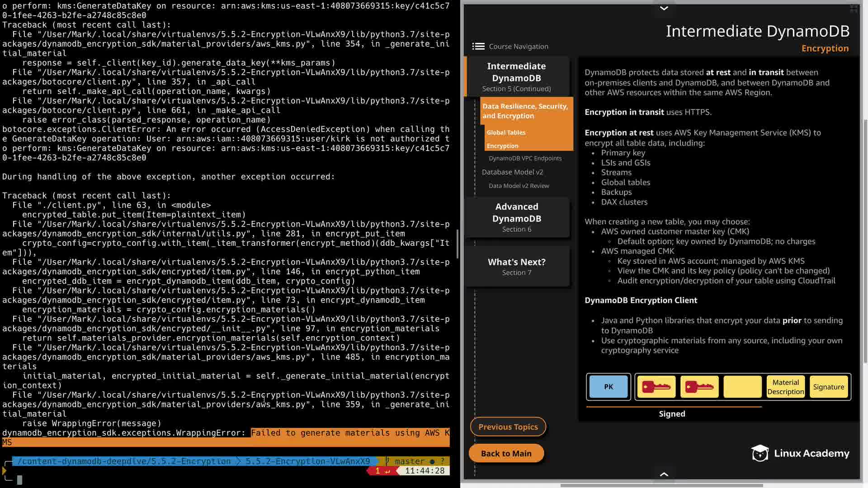Click the horizontal scrollbar below the slide
The image size is (868, 488).
click(661, 485)
